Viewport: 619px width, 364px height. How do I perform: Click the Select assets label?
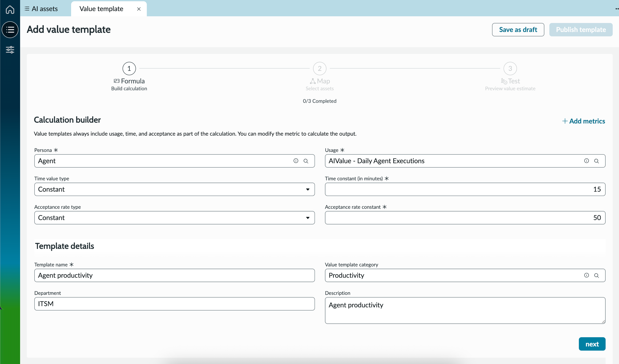coord(319,88)
